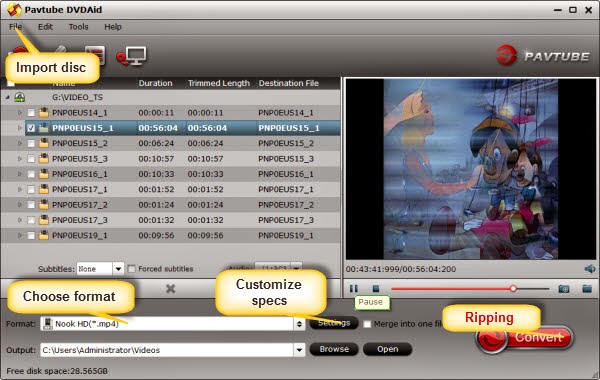The width and height of the screenshot is (600, 380).
Task: Click the device icon in the Format field
Action: 47,323
